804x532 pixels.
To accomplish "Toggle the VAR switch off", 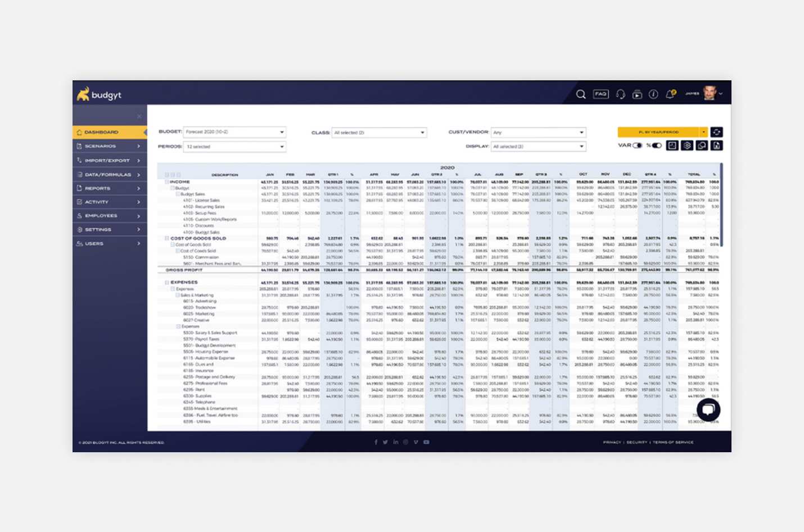I will pyautogui.click(x=636, y=145).
